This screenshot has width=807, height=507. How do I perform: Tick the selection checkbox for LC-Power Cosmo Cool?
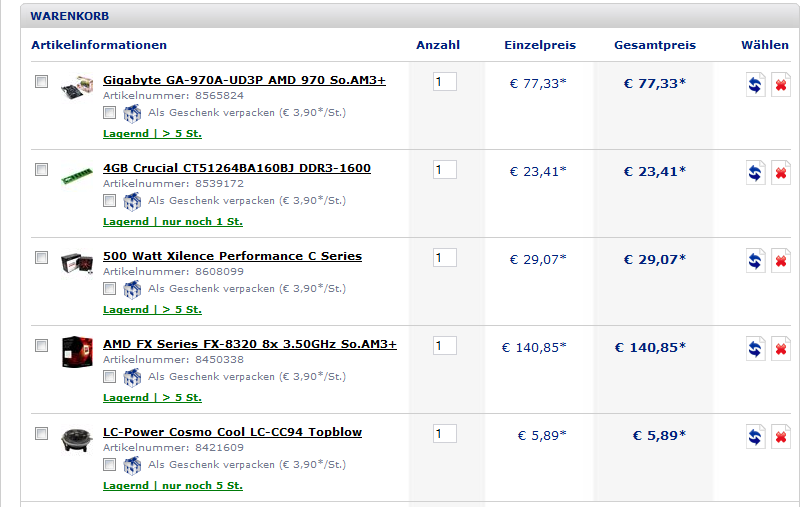tap(42, 433)
